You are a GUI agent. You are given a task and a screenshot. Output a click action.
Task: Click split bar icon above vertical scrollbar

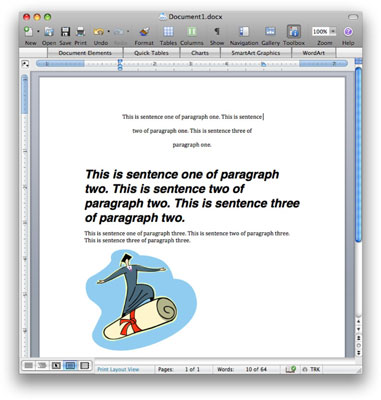tap(358, 61)
